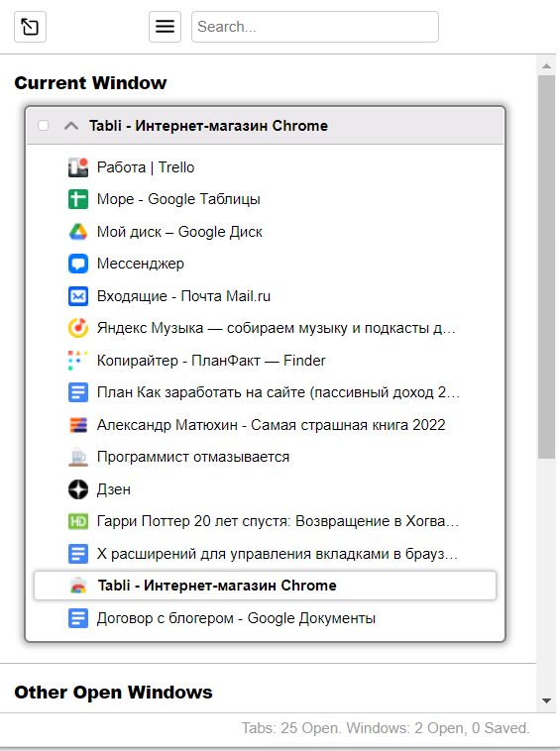Focus the Search input field
560x751 pixels.
coord(315,27)
